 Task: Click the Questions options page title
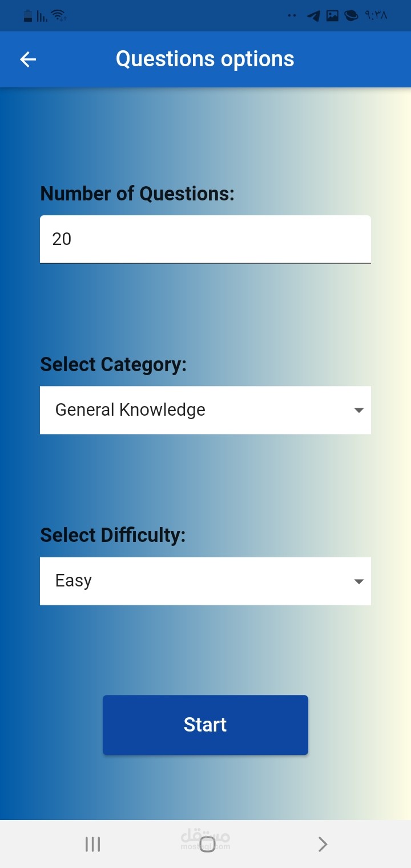[x=205, y=59]
